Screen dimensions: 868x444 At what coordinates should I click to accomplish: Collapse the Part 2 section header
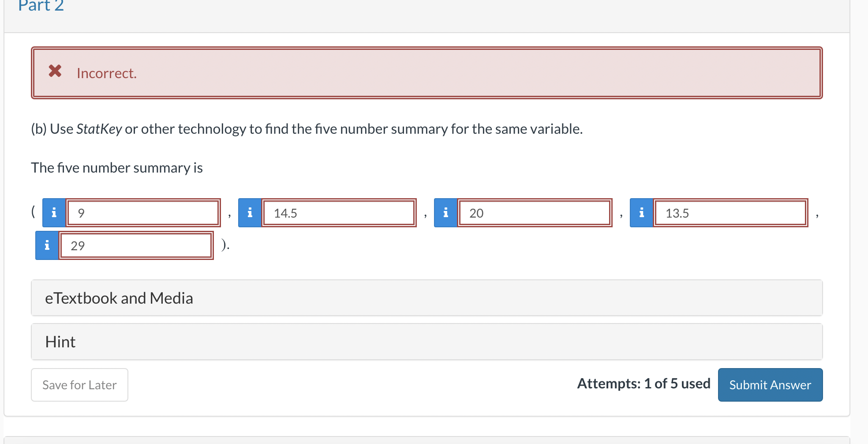[x=41, y=6]
